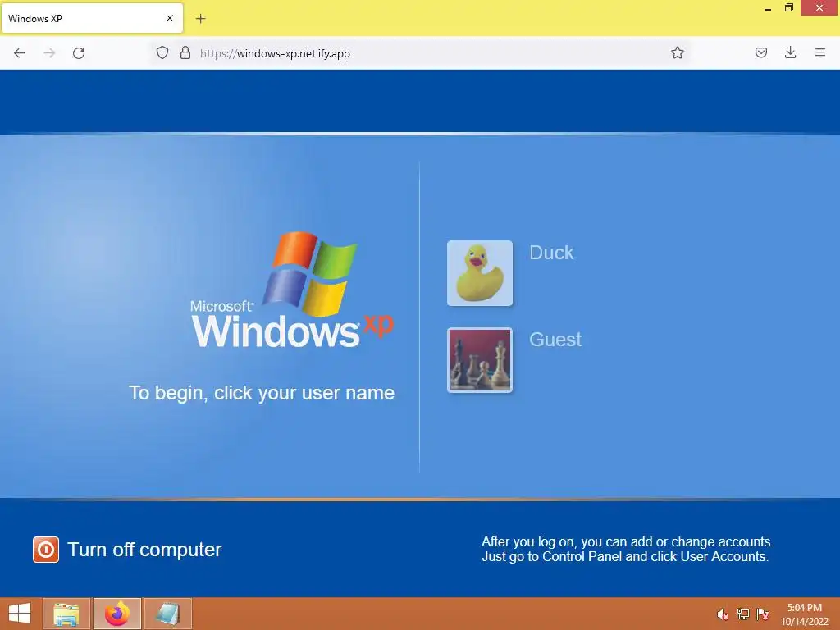Image resolution: width=840 pixels, height=630 pixels.
Task: Open the Action Center flag icon
Action: 763,614
